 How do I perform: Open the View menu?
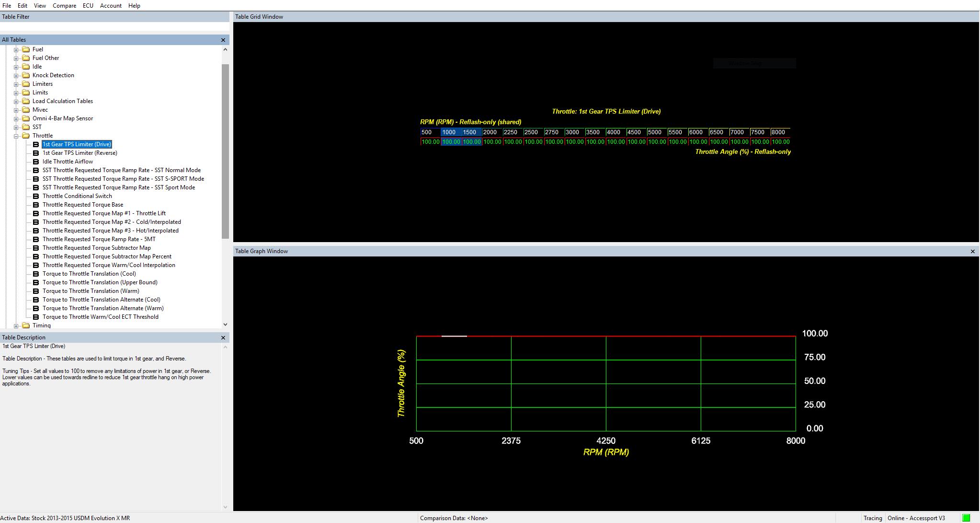coord(40,5)
